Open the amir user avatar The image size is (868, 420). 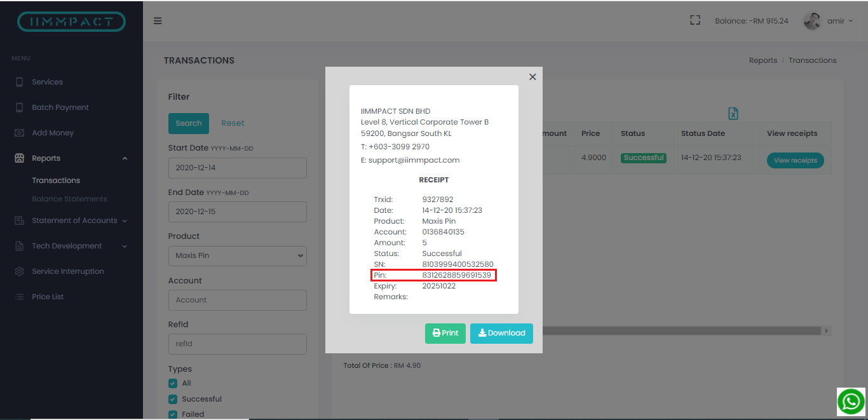coord(812,21)
